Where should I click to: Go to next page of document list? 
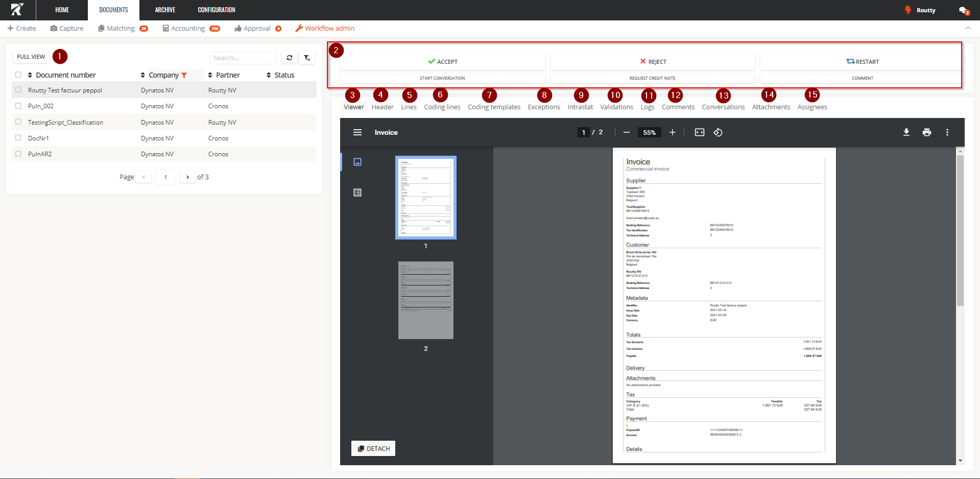pyautogui.click(x=188, y=177)
